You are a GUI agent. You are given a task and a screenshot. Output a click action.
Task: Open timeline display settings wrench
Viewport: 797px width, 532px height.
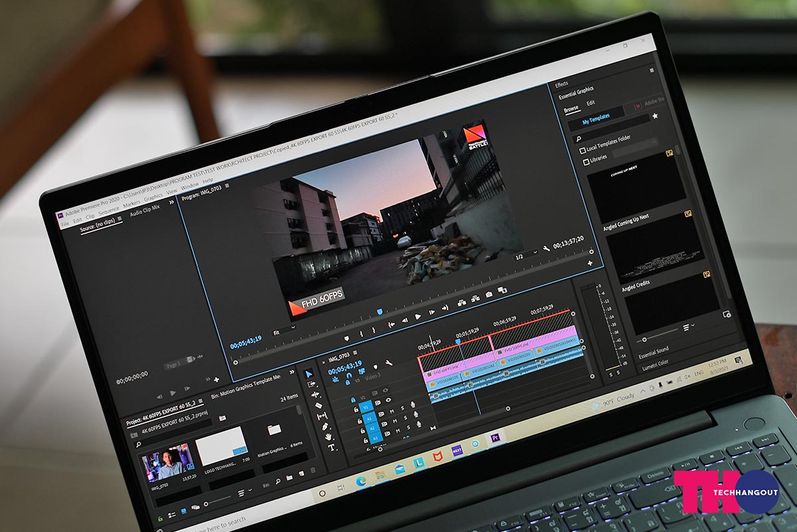point(389,363)
